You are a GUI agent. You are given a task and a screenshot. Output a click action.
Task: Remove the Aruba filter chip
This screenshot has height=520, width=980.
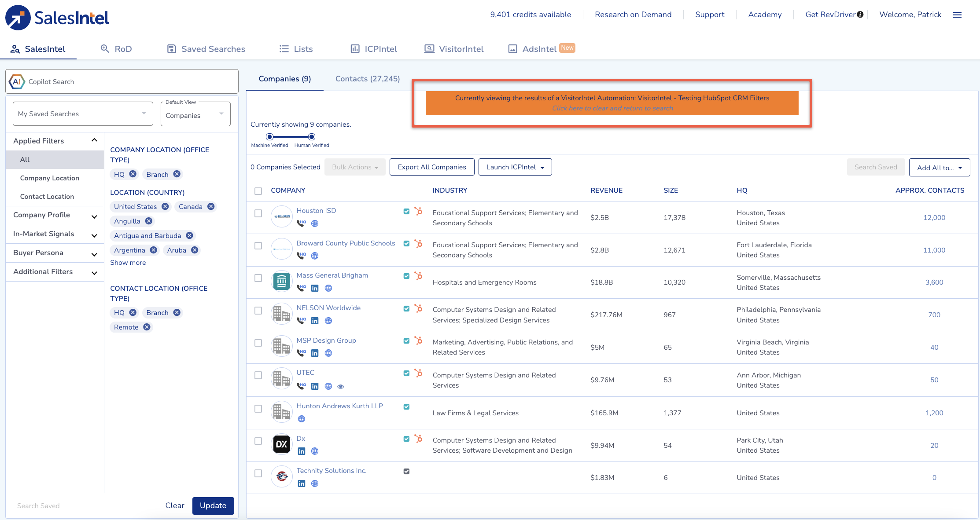click(x=195, y=250)
